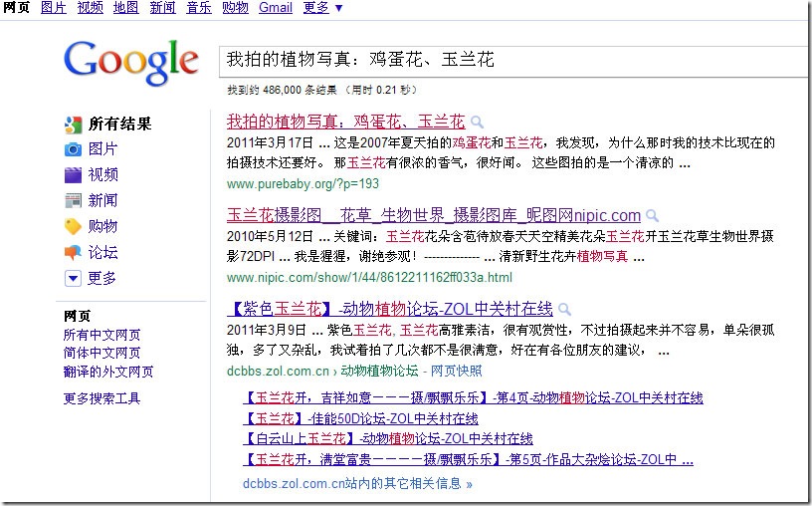Screen dimensions: 812x506
Task: Filter results by 购物 in sidebar
Action: (103, 226)
